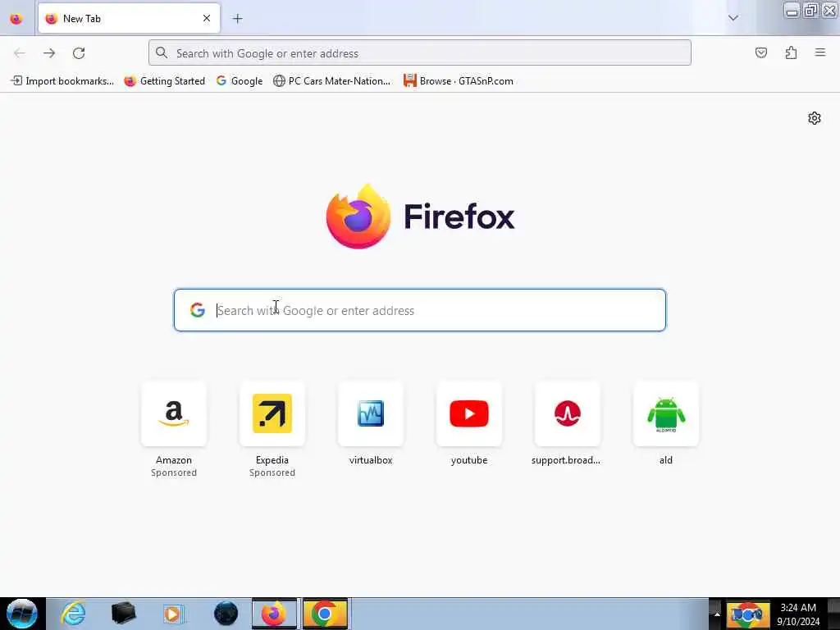The width and height of the screenshot is (840, 630).
Task: Click magnifier icon in address bar
Action: coord(162,52)
